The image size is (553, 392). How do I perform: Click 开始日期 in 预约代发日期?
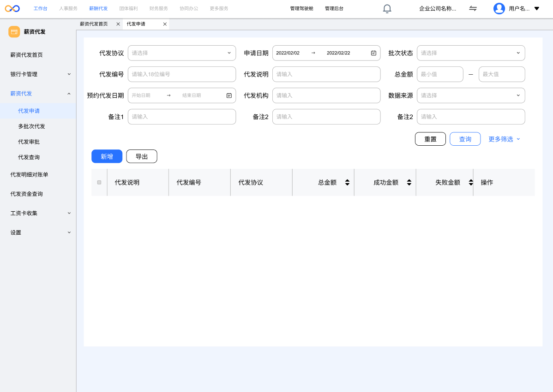point(141,95)
